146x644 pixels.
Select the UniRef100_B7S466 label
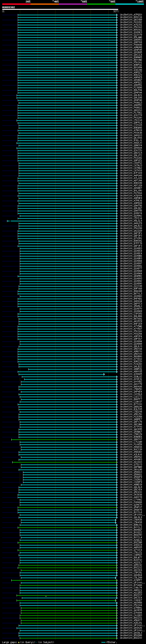click(131, 585)
